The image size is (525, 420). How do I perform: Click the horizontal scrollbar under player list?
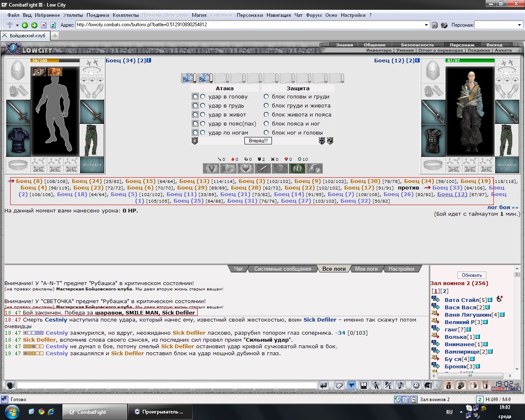tap(470, 376)
